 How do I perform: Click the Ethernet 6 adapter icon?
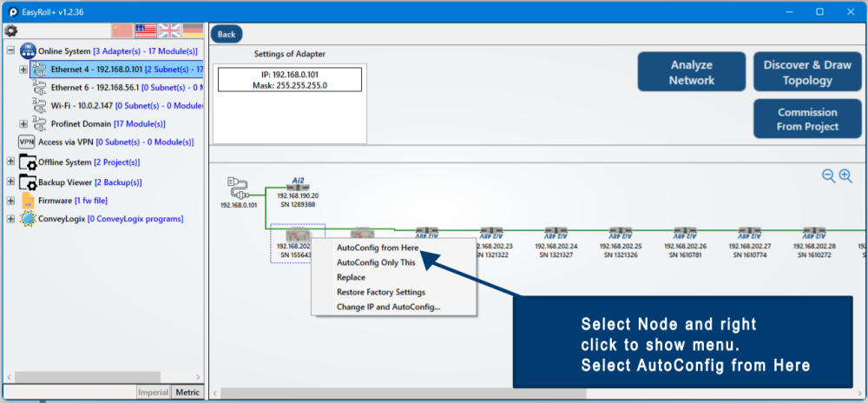(x=39, y=87)
